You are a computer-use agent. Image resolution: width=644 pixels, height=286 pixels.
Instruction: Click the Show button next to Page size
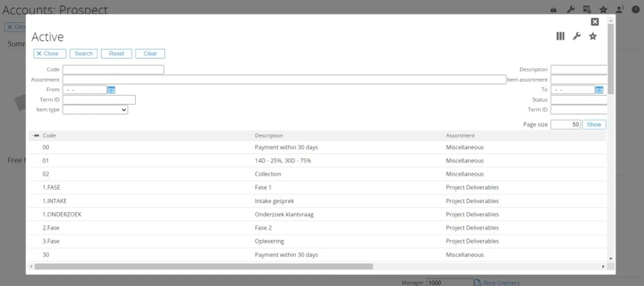tap(594, 124)
